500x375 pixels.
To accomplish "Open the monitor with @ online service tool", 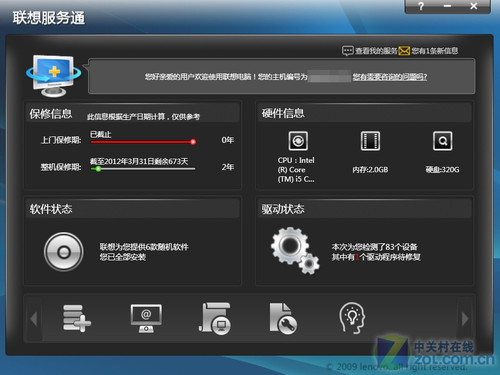I will tap(146, 318).
